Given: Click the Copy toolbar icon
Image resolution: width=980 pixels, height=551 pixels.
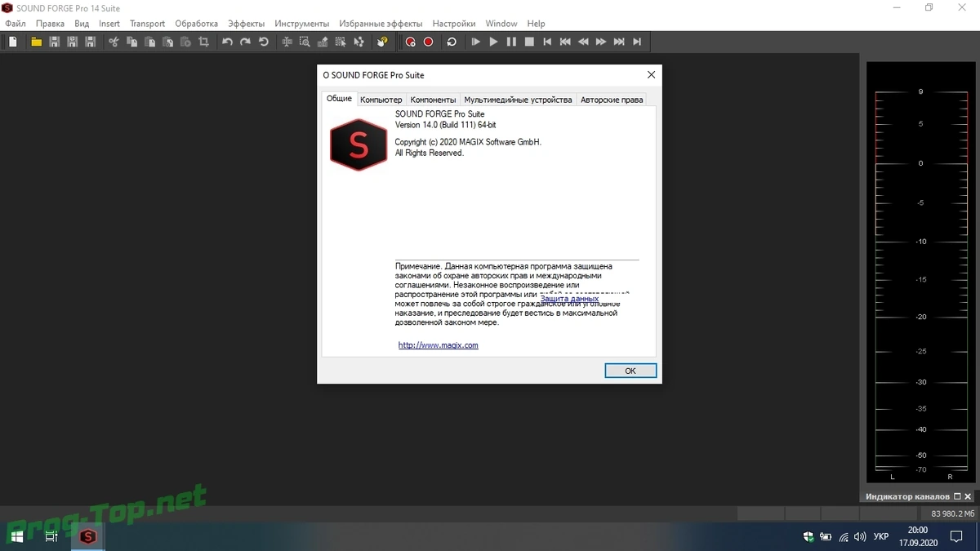Looking at the screenshot, I should (131, 42).
